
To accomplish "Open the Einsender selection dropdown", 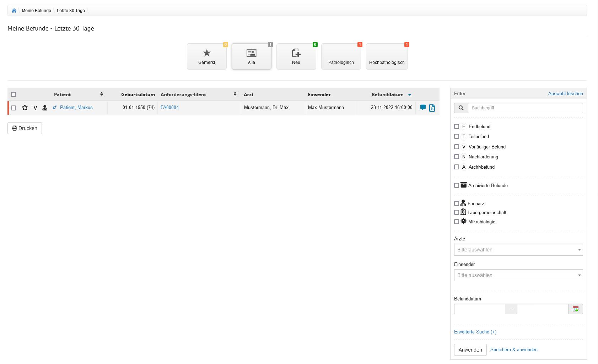I will (x=518, y=275).
